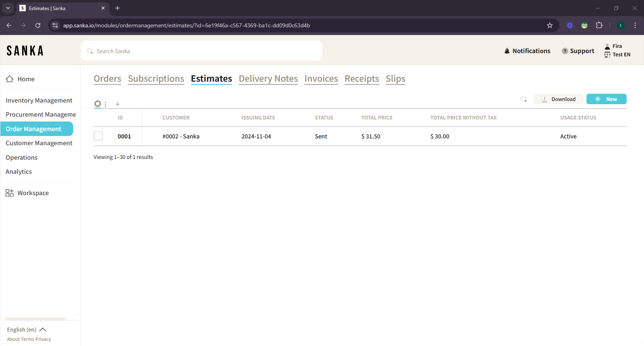Screen dimensions: 644x346
Task: Click the Download button
Action: pos(558,99)
